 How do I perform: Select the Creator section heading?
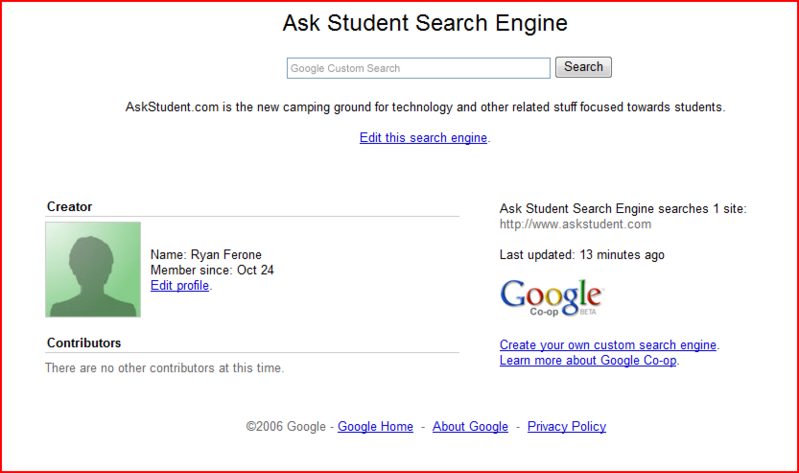pyautogui.click(x=69, y=206)
